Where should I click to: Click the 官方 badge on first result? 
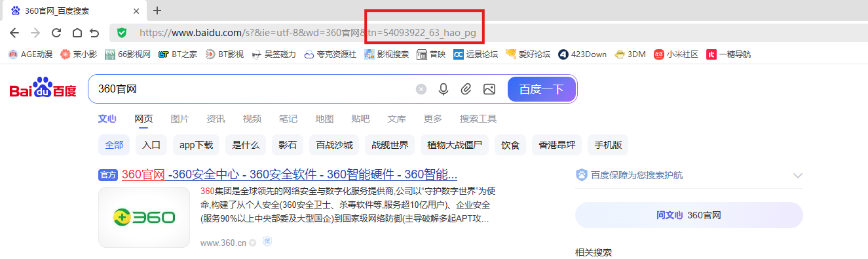107,175
